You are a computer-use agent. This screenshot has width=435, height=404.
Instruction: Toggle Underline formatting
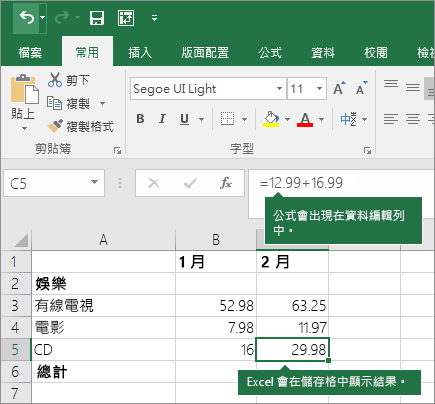(184, 119)
